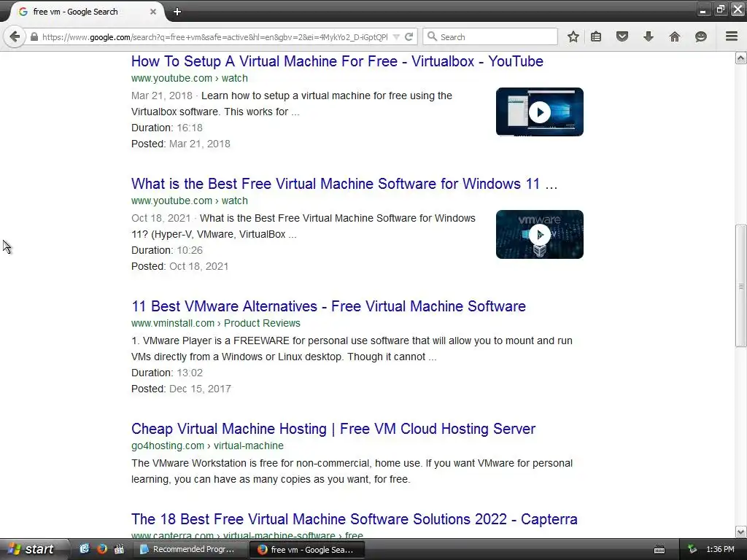Bookmark this page with the star icon
This screenshot has width=747, height=560.
(x=573, y=36)
